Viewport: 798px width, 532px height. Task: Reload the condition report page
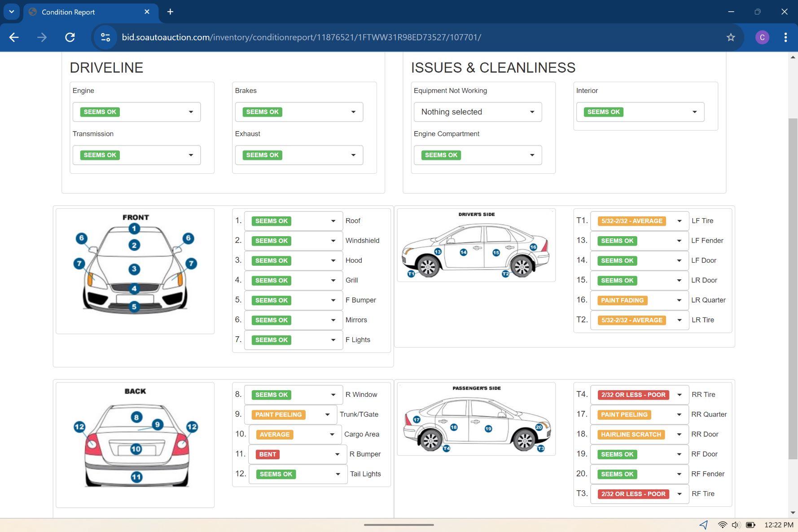click(70, 37)
